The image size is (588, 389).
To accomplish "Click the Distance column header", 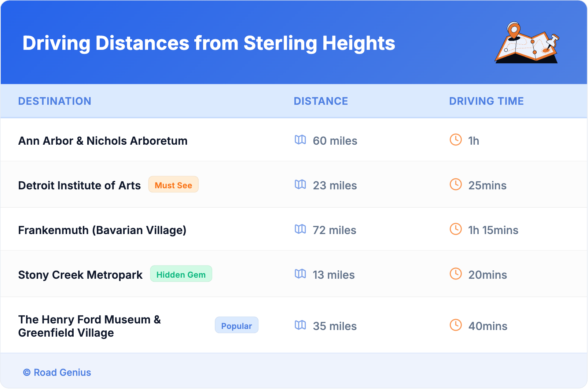I will coord(321,101).
